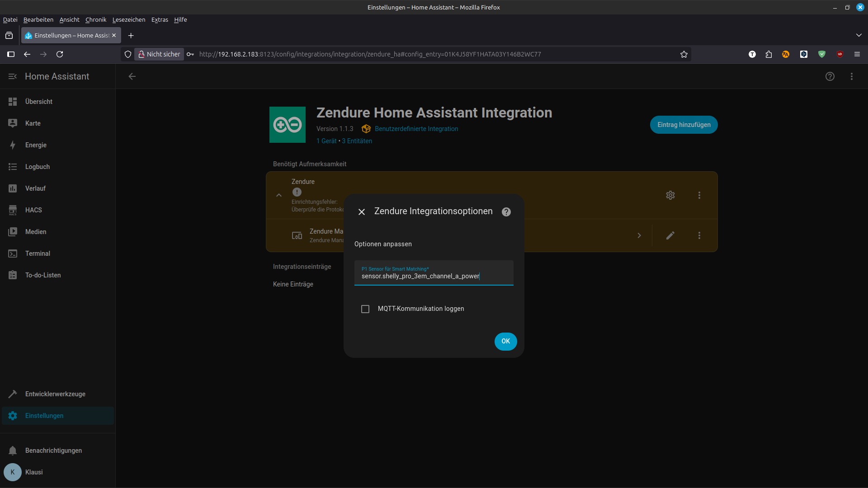Open Entwicklerwerkzeuge in sidebar
Image resolution: width=868 pixels, height=488 pixels.
click(58, 394)
